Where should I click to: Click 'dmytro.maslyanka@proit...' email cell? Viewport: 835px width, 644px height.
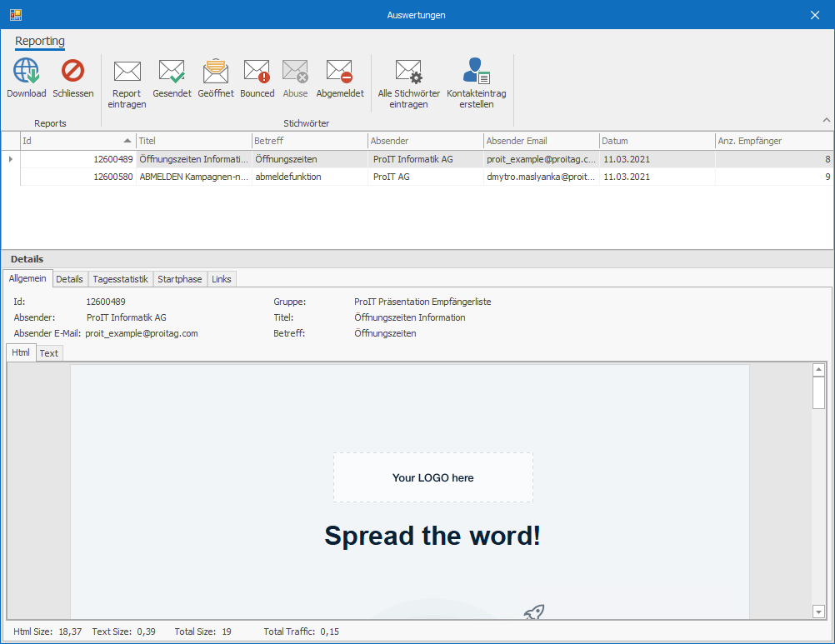(541, 177)
